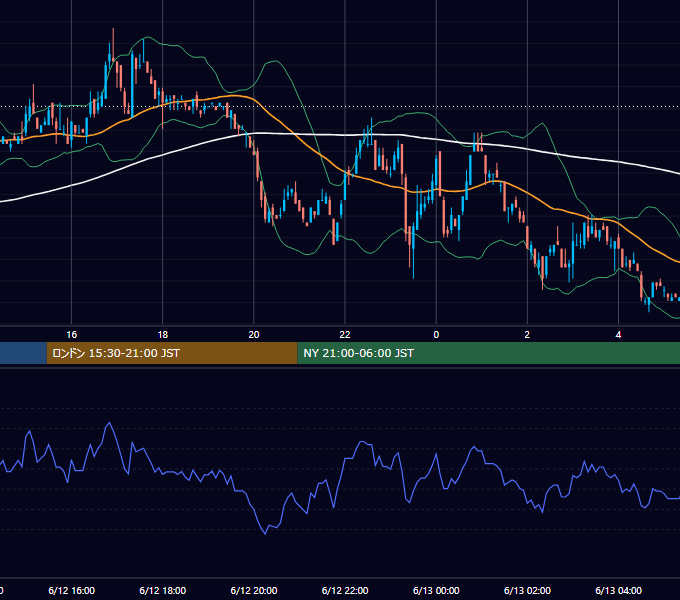Click the 18 hour label on chart axis

coord(163,334)
